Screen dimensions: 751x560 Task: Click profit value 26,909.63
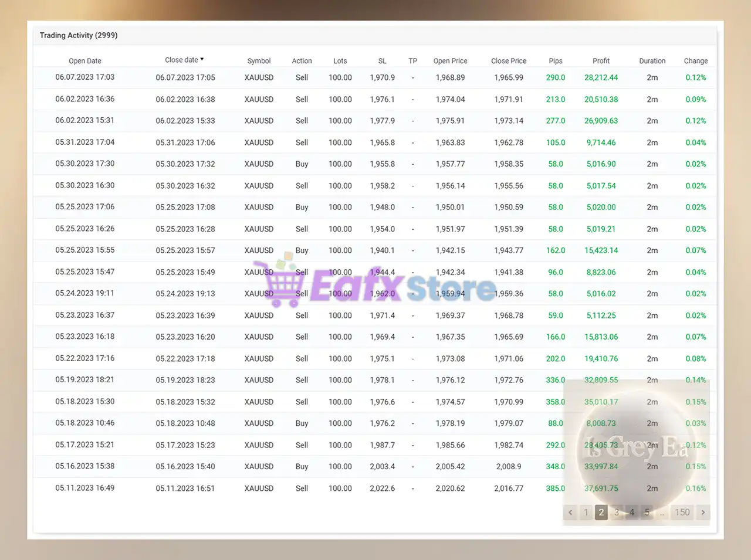(601, 121)
